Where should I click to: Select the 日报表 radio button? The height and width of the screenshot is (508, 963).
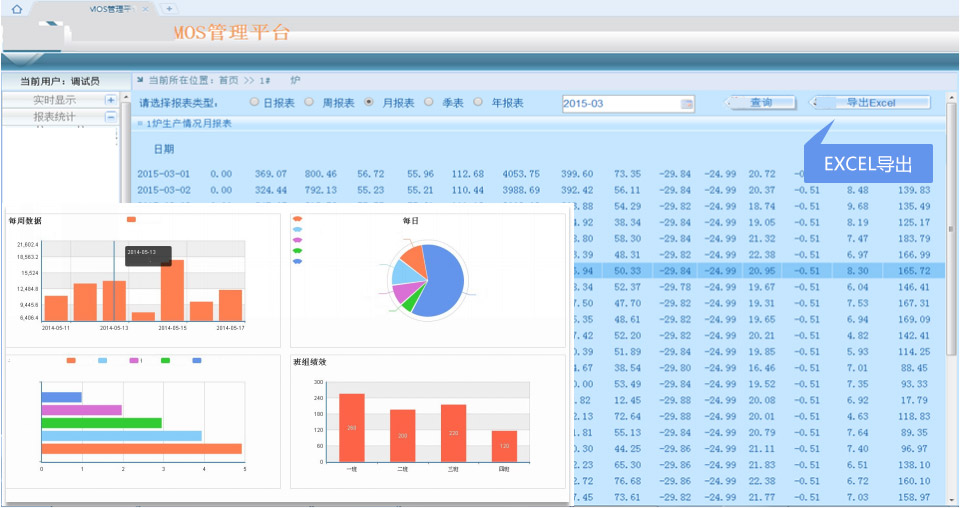pyautogui.click(x=254, y=102)
